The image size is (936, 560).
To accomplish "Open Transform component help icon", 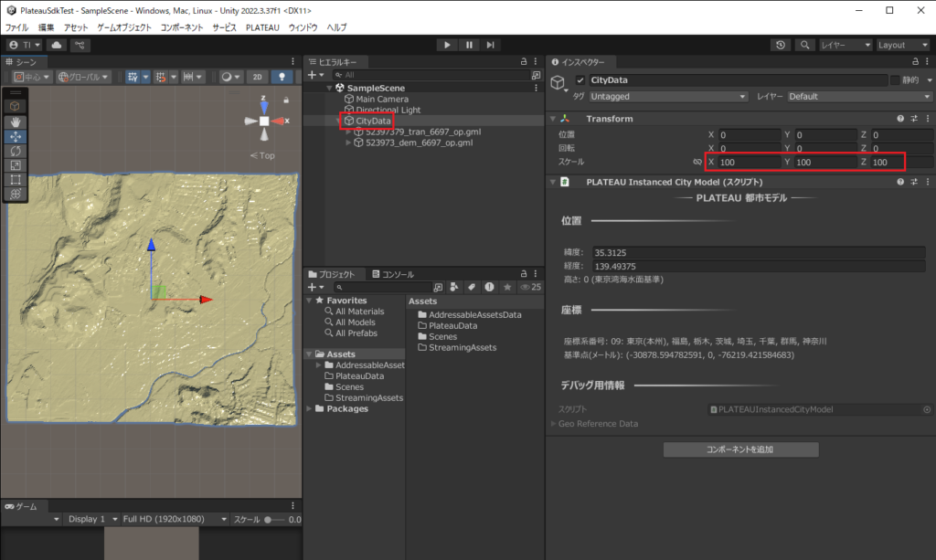I will [x=900, y=119].
